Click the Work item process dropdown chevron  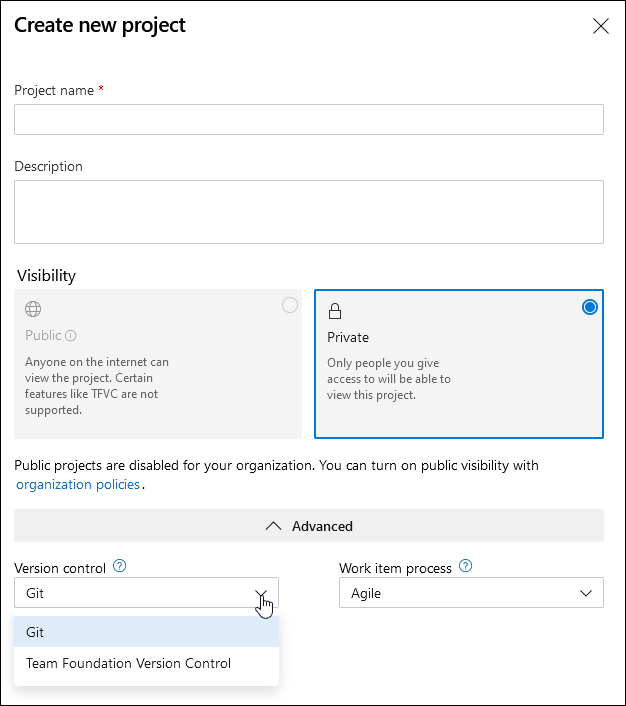pos(587,593)
